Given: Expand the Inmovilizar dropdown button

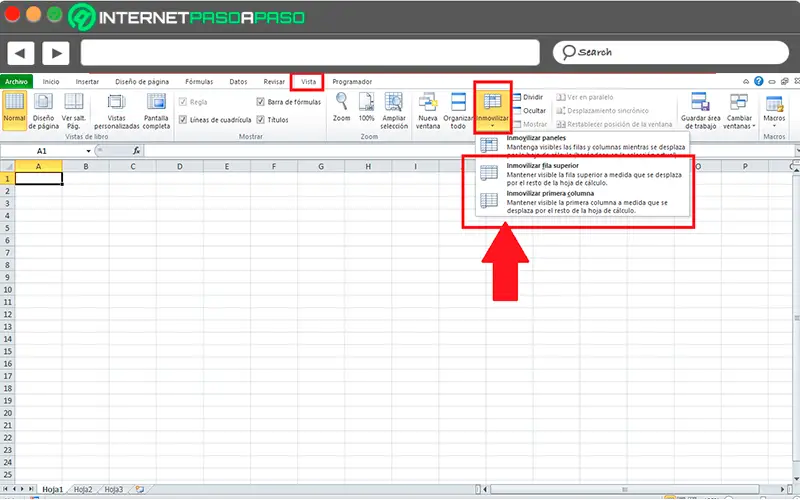Looking at the screenshot, I should click(492, 110).
